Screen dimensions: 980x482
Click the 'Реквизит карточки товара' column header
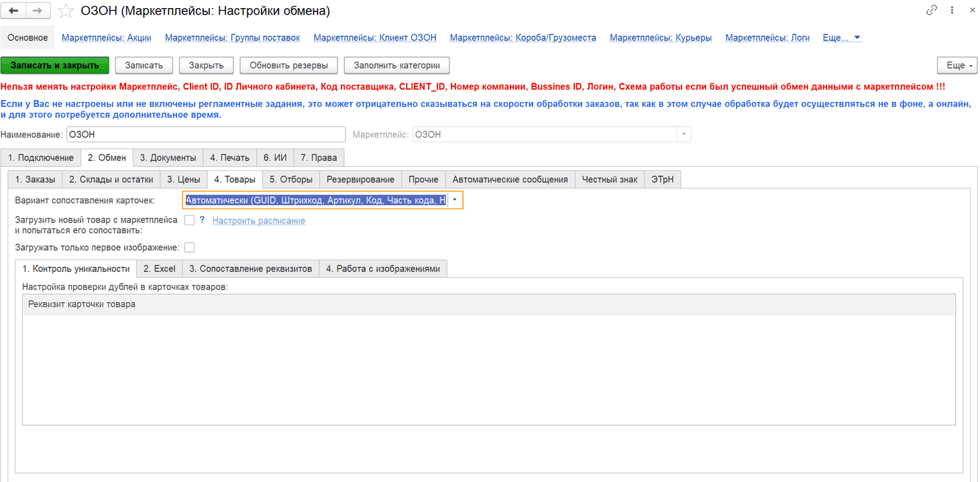pyautogui.click(x=489, y=304)
